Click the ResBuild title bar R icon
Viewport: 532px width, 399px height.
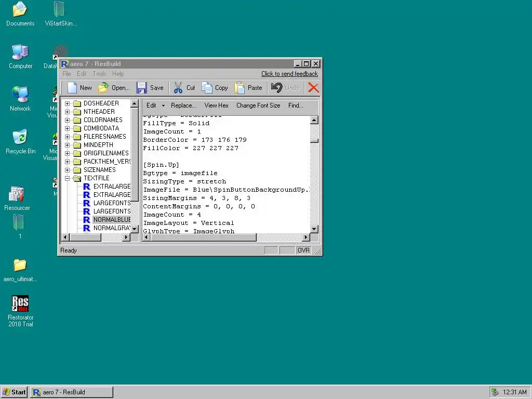pos(64,64)
